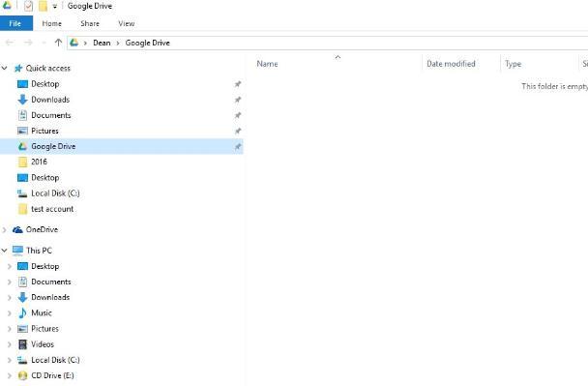Viewport: 588px width, 386px height.
Task: Sort by the Type column header
Action: coord(513,64)
